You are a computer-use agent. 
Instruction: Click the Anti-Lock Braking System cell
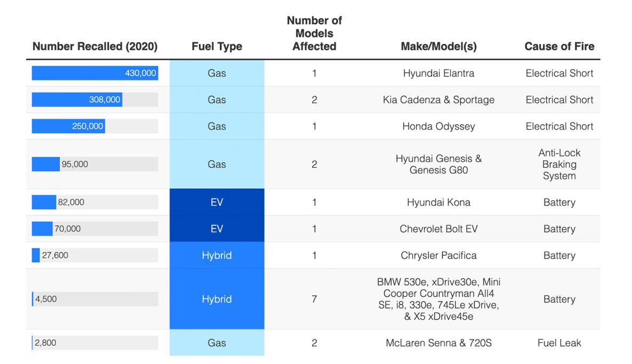pos(559,164)
